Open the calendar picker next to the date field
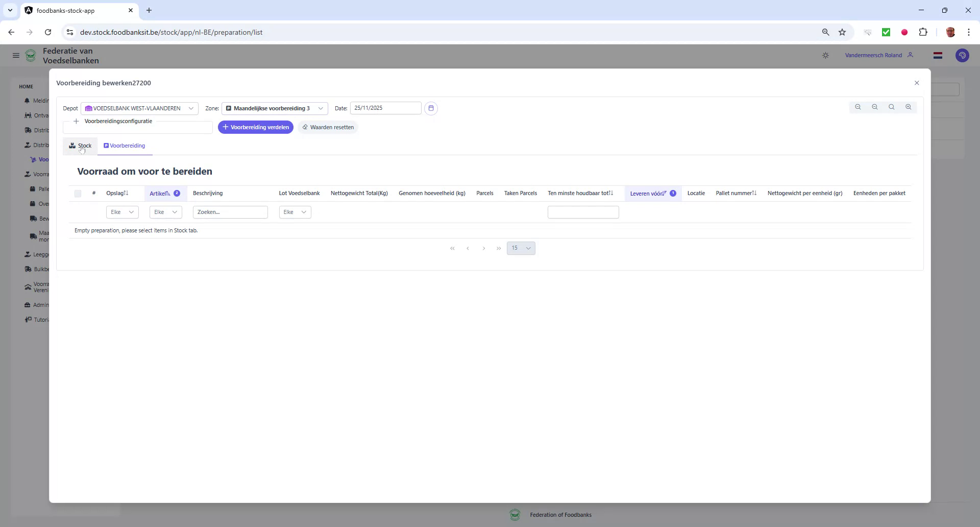Image resolution: width=980 pixels, height=527 pixels. coord(431,108)
